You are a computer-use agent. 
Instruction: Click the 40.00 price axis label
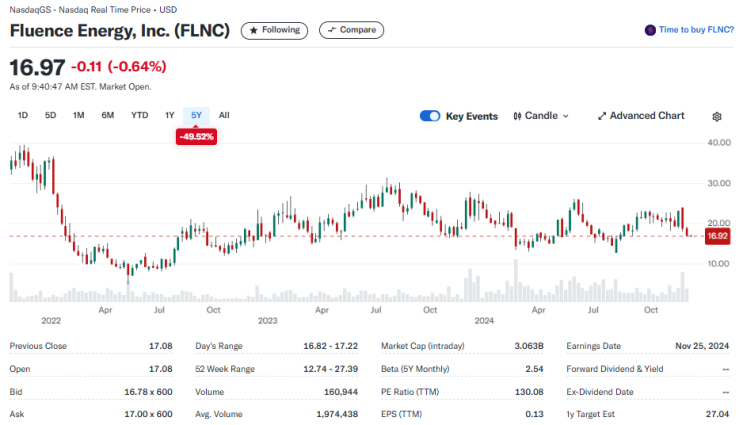[719, 143]
